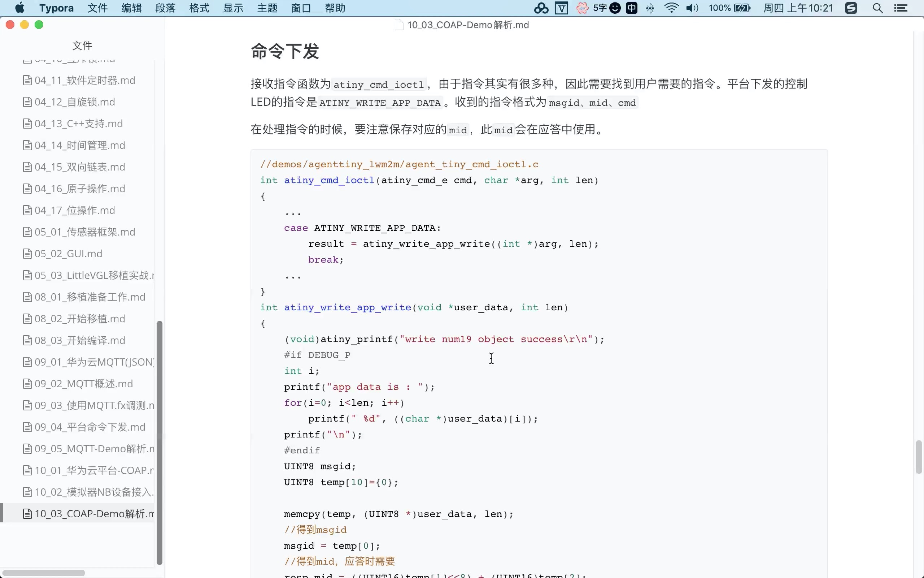The width and height of the screenshot is (924, 578).
Task: Click the line case ATINY_WRITE_APP_DATA:
Action: point(362,228)
